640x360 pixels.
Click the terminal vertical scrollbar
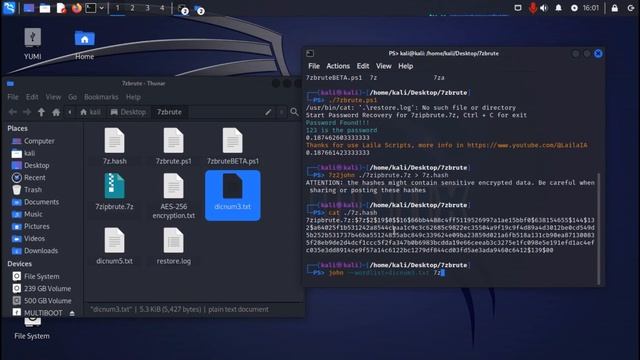pos(599,228)
